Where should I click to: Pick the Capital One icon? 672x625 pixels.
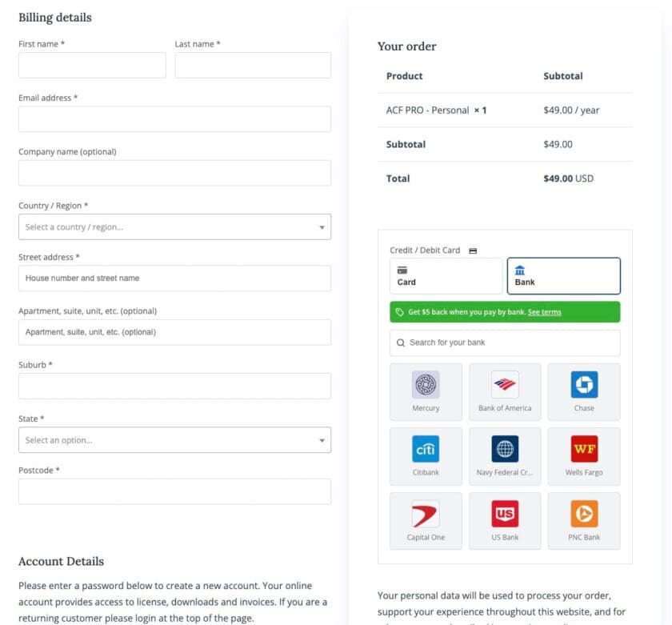[x=426, y=514]
